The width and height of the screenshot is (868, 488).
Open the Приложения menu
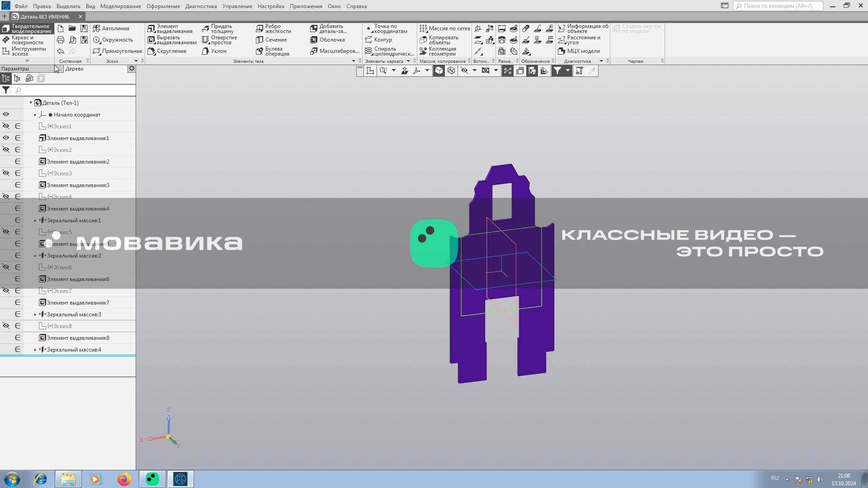[306, 6]
